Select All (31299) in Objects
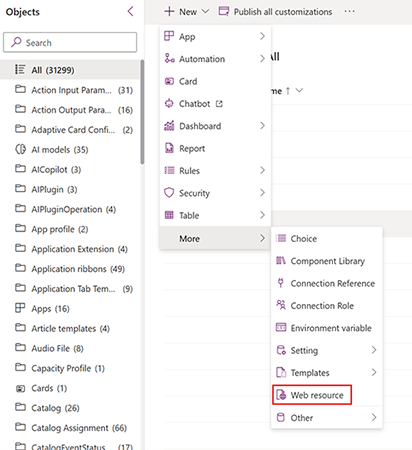Image resolution: width=412 pixels, height=450 pixels. tap(70, 70)
